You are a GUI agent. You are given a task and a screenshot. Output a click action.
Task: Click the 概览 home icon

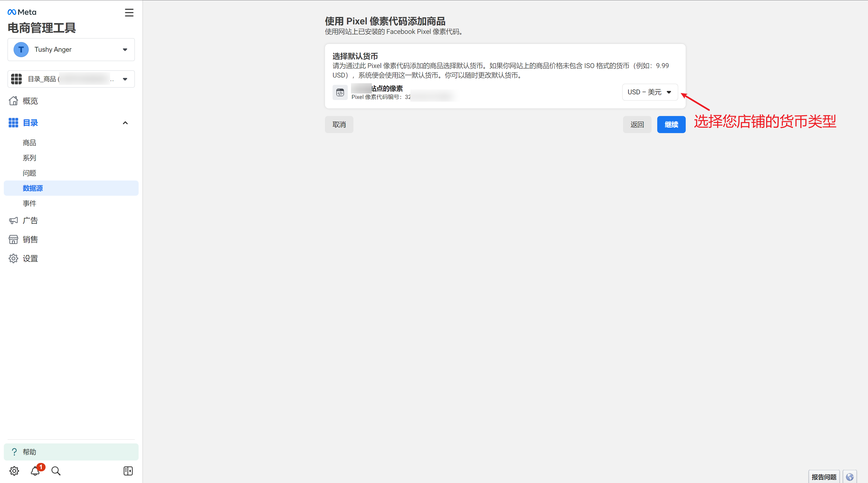pos(14,101)
